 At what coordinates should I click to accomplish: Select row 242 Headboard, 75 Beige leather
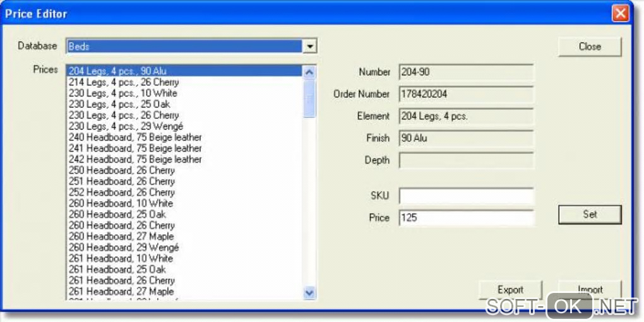(185, 159)
